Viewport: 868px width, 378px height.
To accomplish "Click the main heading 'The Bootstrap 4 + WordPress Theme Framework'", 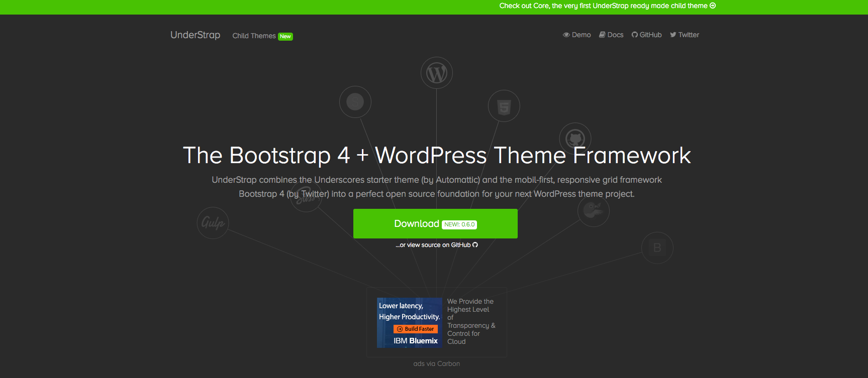I will tap(437, 155).
